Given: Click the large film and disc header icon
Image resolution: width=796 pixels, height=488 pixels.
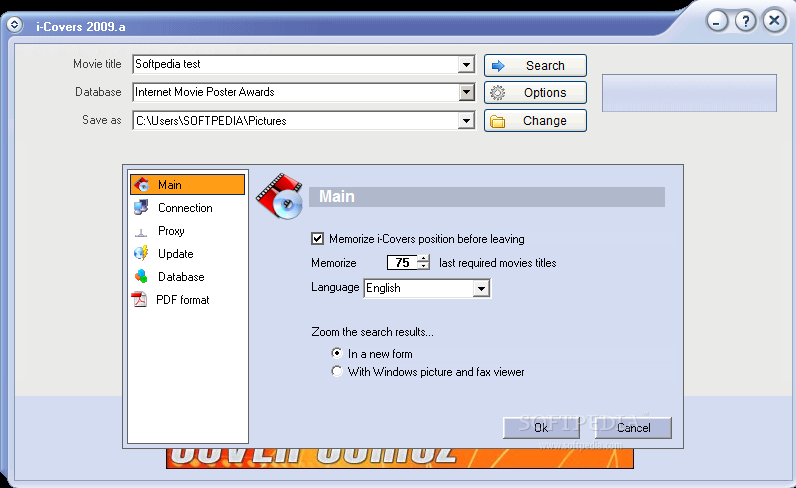Looking at the screenshot, I should point(280,197).
